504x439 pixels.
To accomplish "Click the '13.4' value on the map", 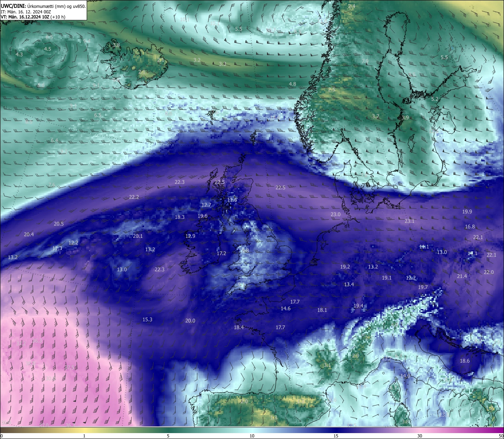I will point(349,284).
